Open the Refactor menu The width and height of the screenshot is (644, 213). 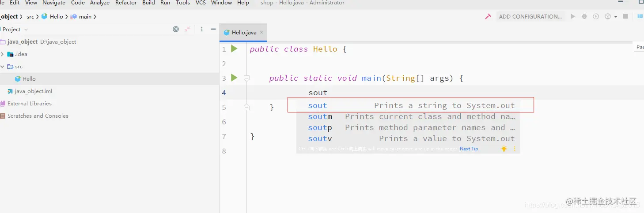pos(126,3)
